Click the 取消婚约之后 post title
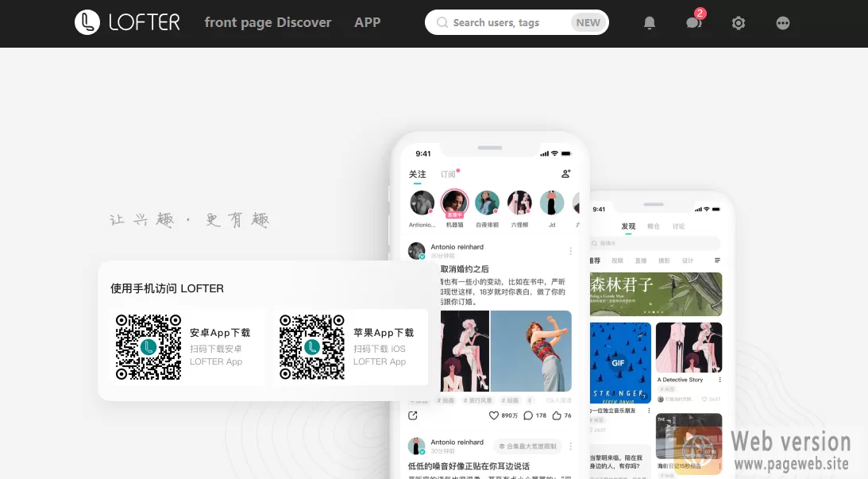The width and height of the screenshot is (868, 479). point(465,269)
